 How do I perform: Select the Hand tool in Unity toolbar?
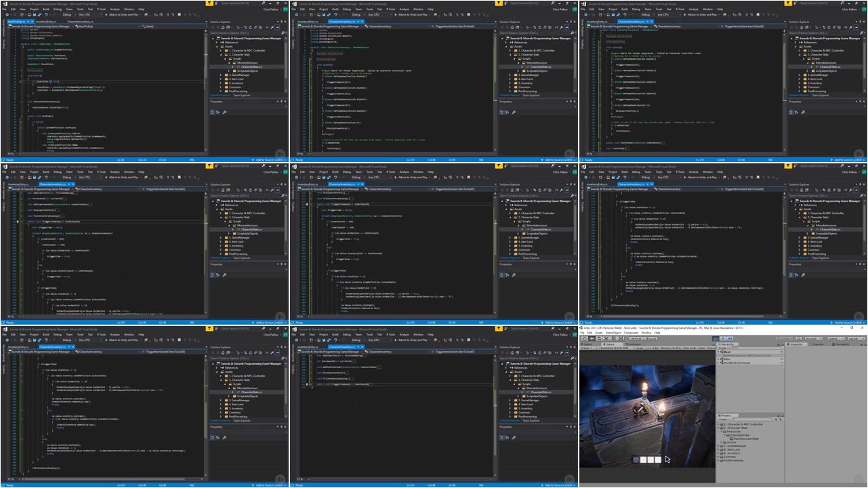click(585, 339)
